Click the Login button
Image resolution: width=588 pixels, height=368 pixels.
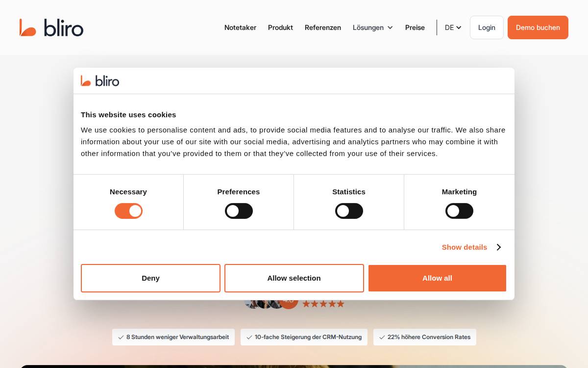click(487, 27)
